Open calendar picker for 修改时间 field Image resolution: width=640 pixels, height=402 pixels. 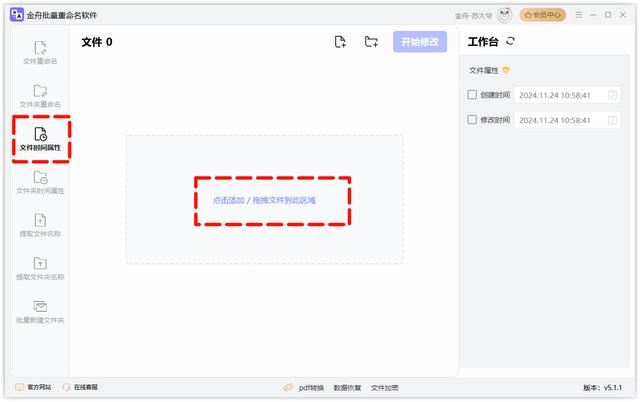tap(613, 120)
